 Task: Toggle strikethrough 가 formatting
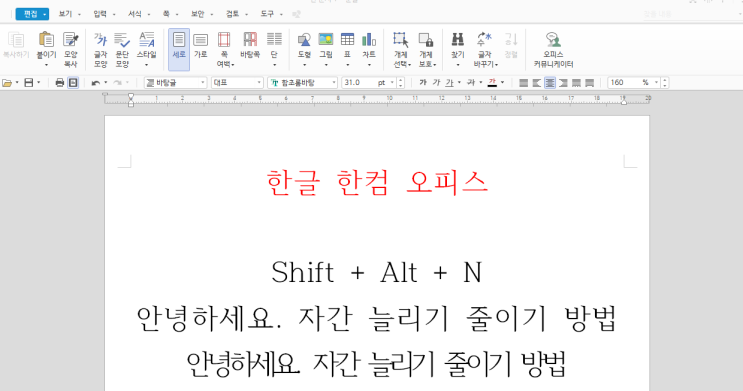(471, 82)
